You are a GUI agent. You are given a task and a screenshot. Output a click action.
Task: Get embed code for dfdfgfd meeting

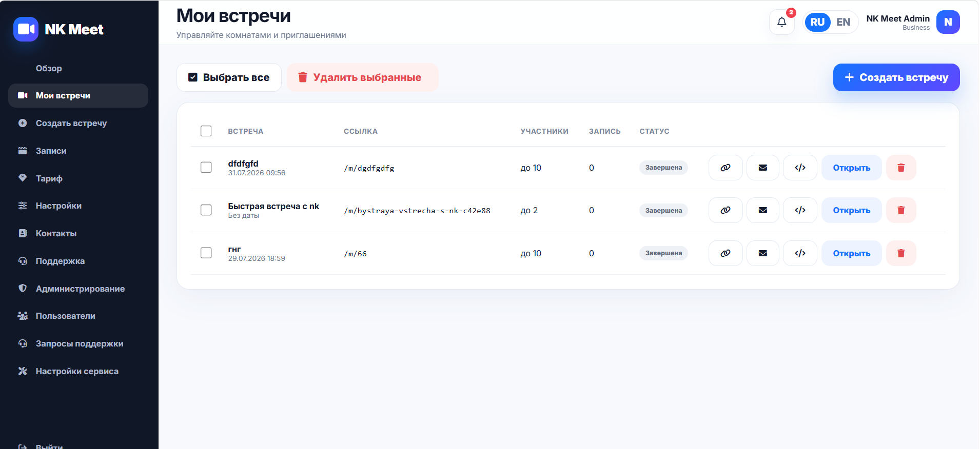click(800, 168)
